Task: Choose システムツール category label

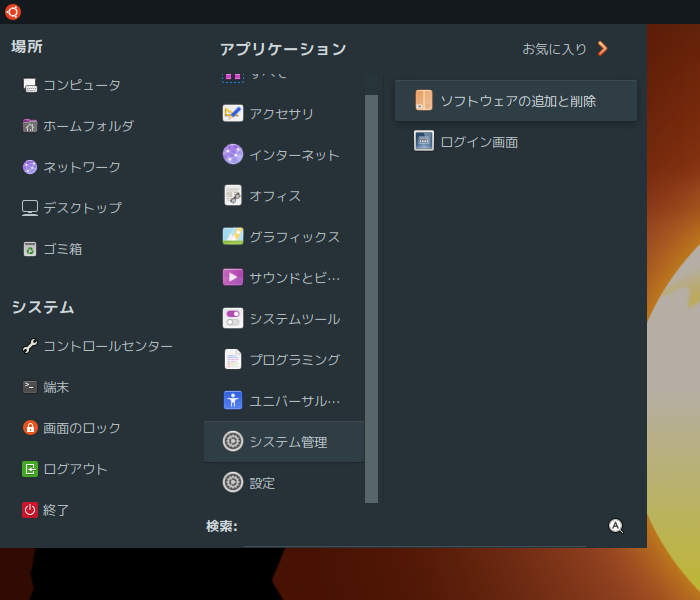Action: point(295,319)
